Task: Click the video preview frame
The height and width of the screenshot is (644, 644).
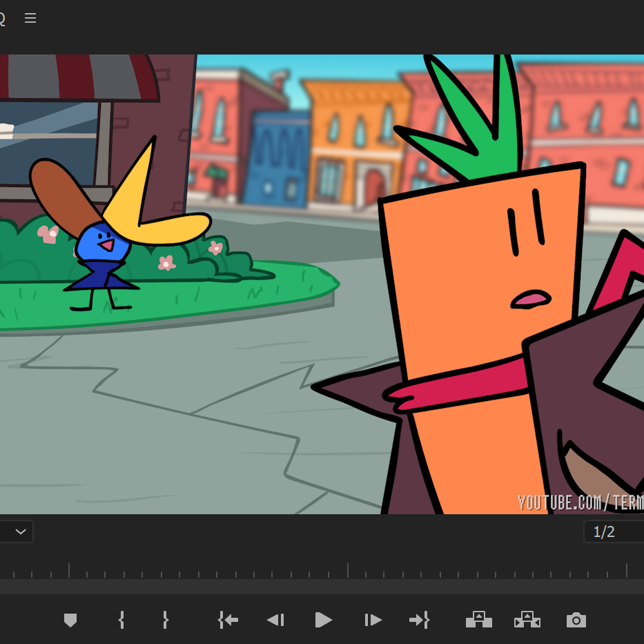Action: [x=322, y=284]
